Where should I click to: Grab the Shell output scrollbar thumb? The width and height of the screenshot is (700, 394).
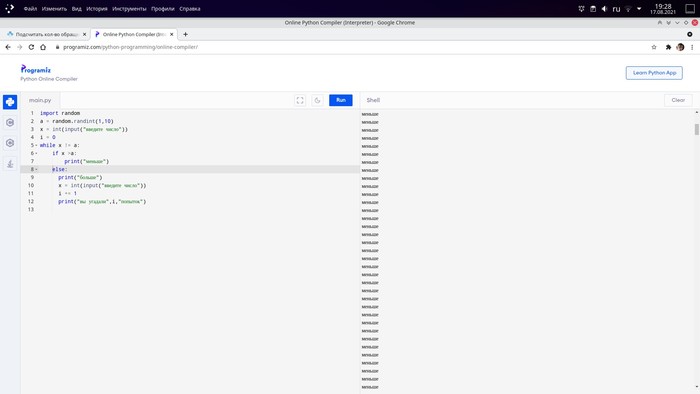tap(696, 129)
